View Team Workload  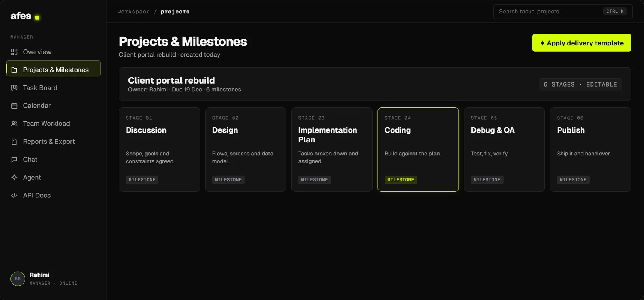click(53, 124)
